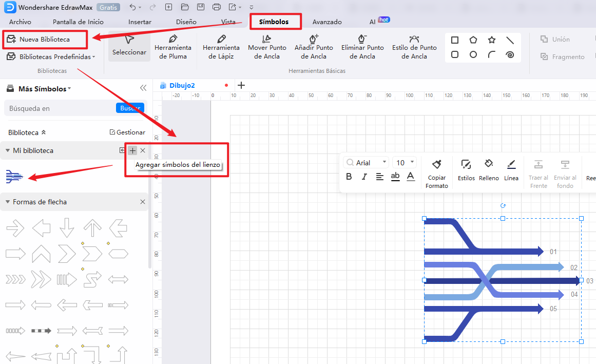The image size is (596, 364).
Task: Pick a font color with the A swatch
Action: (x=411, y=177)
